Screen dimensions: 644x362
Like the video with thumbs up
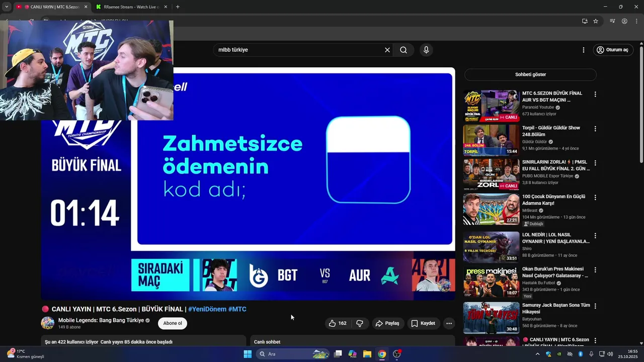click(338, 323)
